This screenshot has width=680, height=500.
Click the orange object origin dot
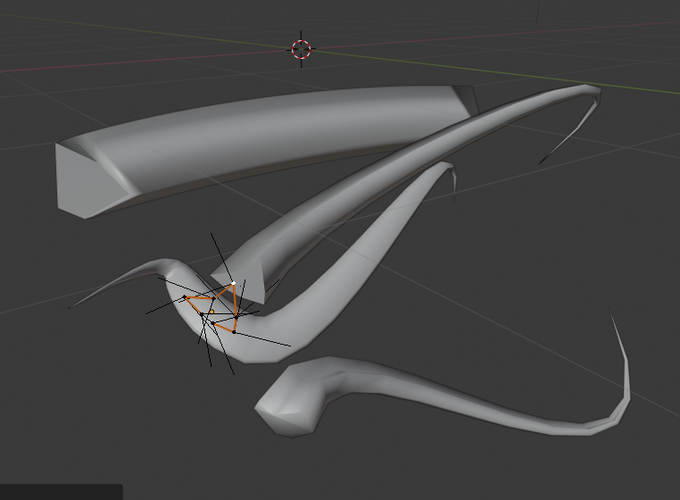pyautogui.click(x=212, y=312)
